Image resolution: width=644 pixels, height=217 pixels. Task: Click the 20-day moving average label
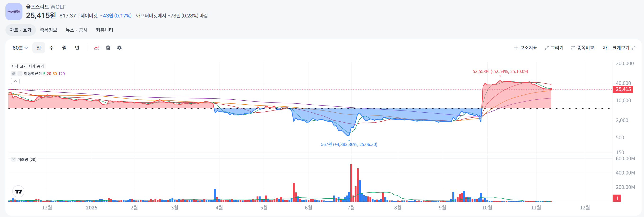[x=49, y=74]
